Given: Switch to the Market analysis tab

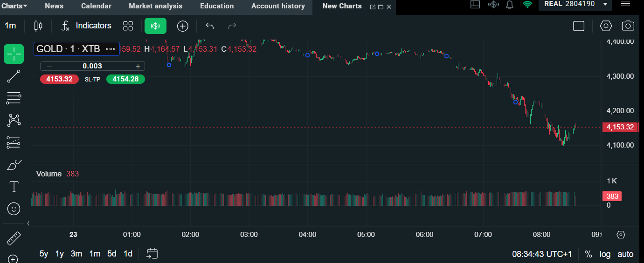Looking at the screenshot, I should [x=156, y=6].
